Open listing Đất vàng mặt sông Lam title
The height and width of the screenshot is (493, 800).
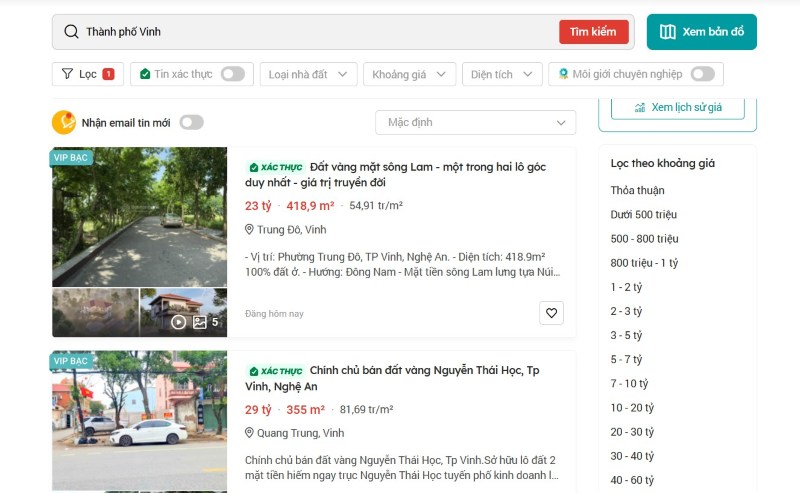click(x=395, y=175)
